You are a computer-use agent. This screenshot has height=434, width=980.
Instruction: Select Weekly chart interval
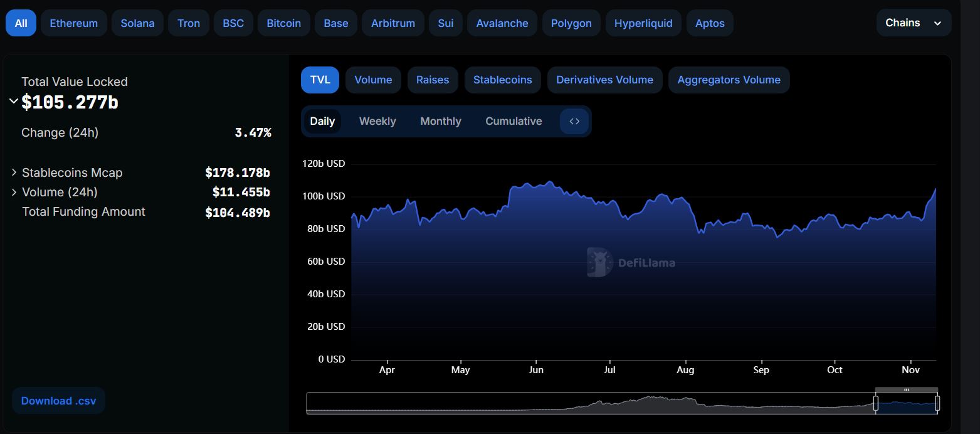[377, 121]
